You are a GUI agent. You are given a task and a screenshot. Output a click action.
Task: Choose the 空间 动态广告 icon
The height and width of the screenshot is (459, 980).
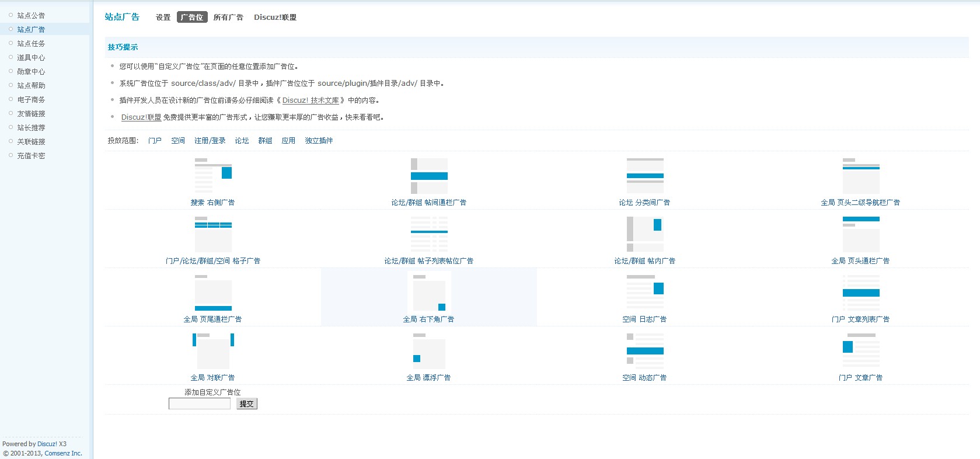coord(645,350)
